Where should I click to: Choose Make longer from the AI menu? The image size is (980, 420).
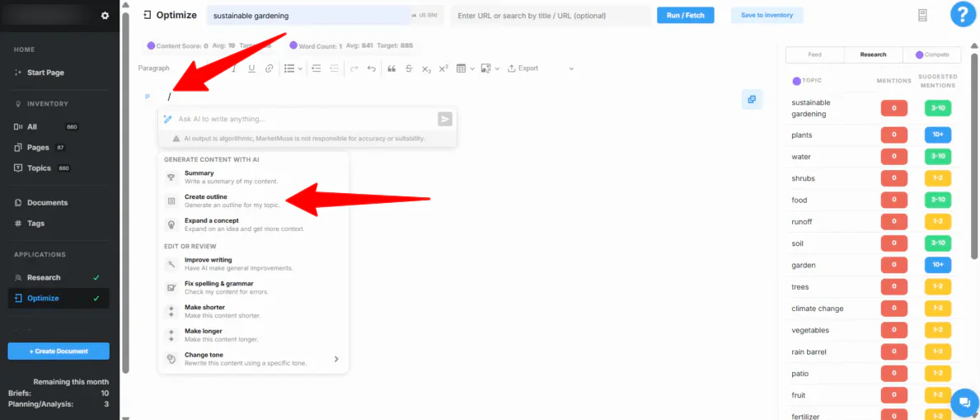pyautogui.click(x=253, y=335)
